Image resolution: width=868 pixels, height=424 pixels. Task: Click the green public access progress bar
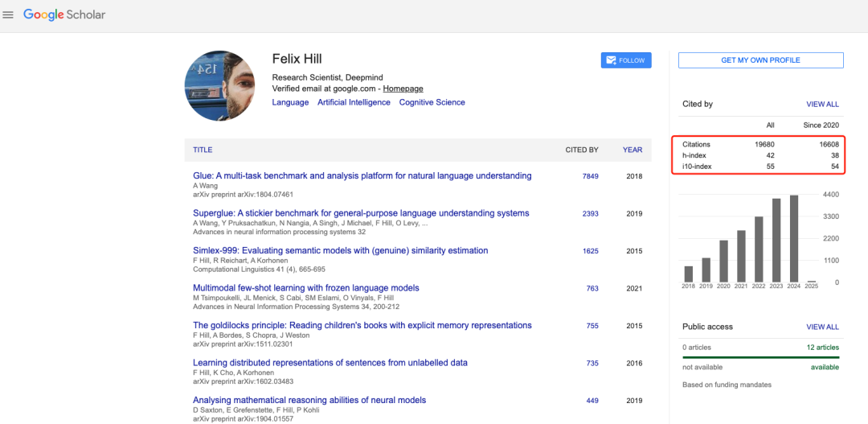tap(760, 357)
